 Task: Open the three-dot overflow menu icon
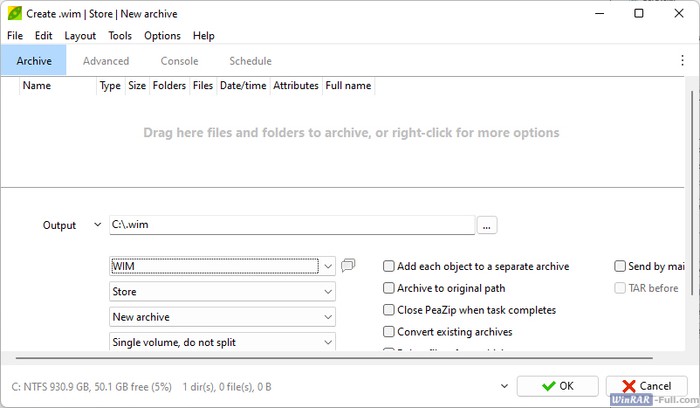coord(682,61)
